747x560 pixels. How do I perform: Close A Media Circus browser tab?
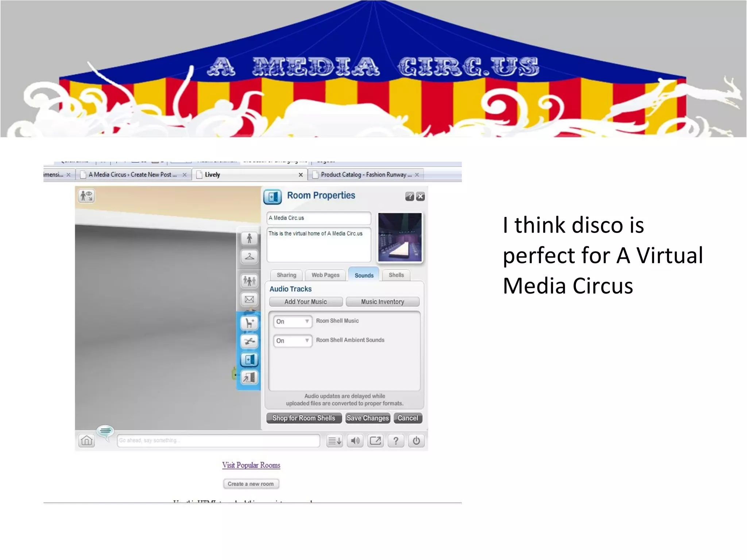(185, 175)
